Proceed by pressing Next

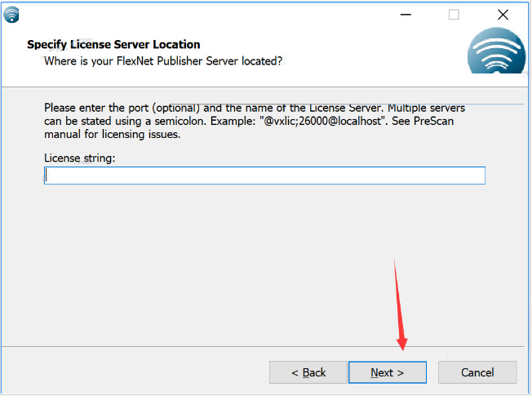(x=387, y=372)
